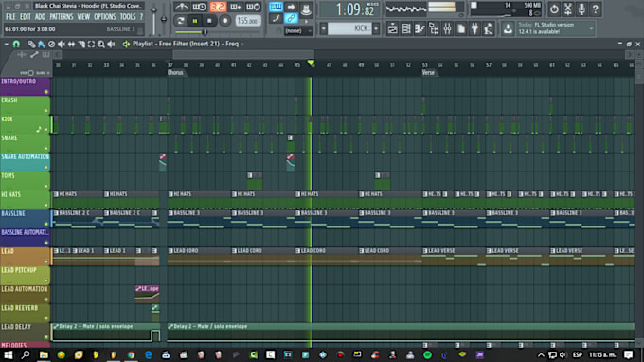Viewport: 644px width, 362px height.
Task: Open project info page icon
Action: tap(461, 28)
